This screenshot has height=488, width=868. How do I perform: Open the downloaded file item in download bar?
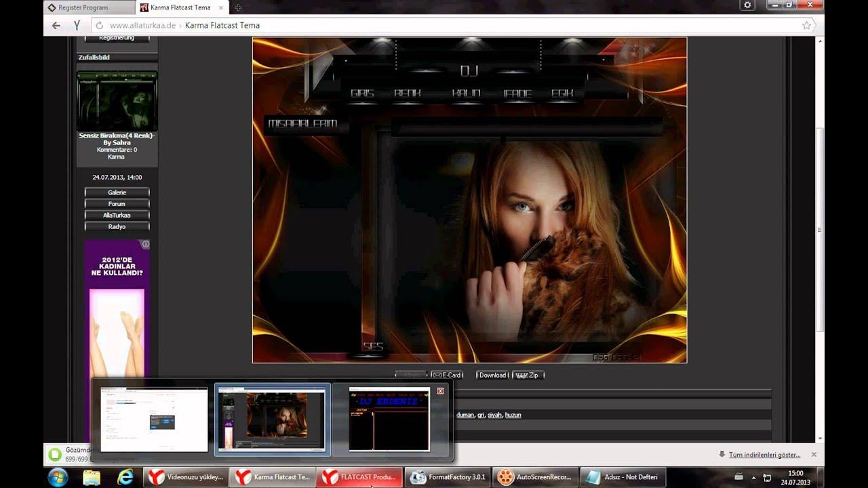coord(68,454)
